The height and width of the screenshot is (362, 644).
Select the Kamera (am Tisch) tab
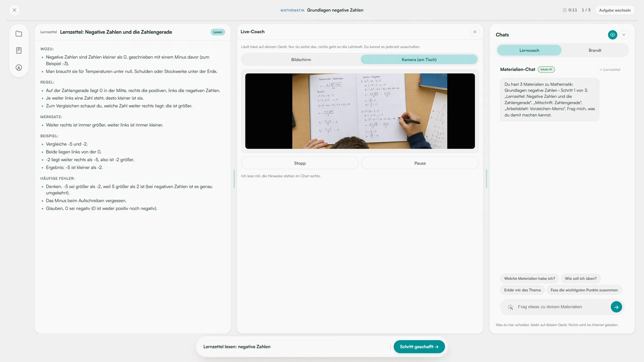(419, 60)
